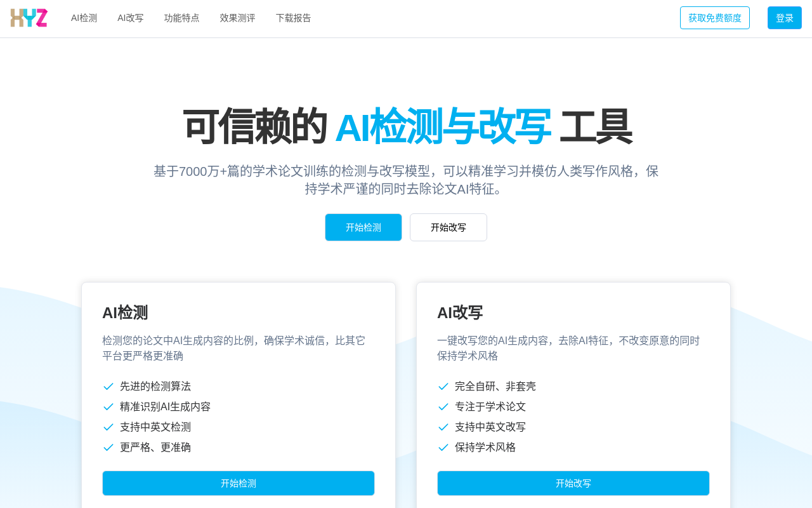Open the AI改写 navigation menu item

(131, 18)
